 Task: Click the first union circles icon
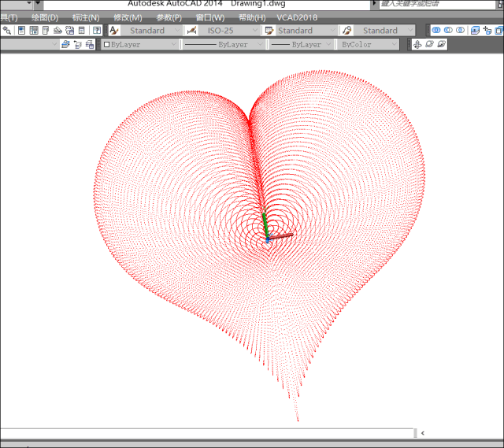click(x=435, y=31)
